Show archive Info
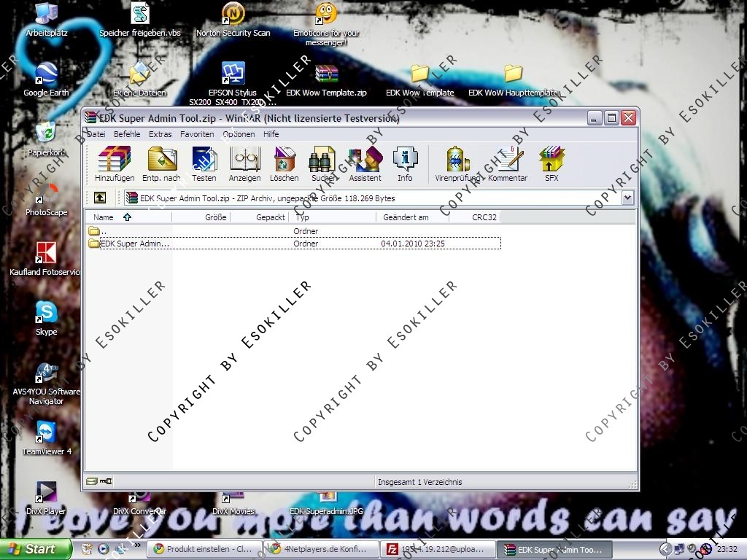The width and height of the screenshot is (747, 560). (x=405, y=164)
